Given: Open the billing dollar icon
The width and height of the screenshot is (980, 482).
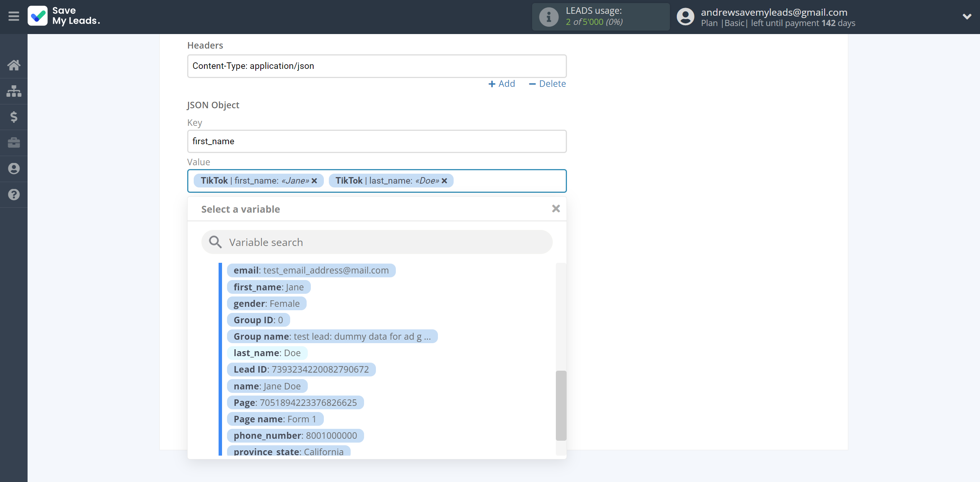Looking at the screenshot, I should pyautogui.click(x=14, y=117).
